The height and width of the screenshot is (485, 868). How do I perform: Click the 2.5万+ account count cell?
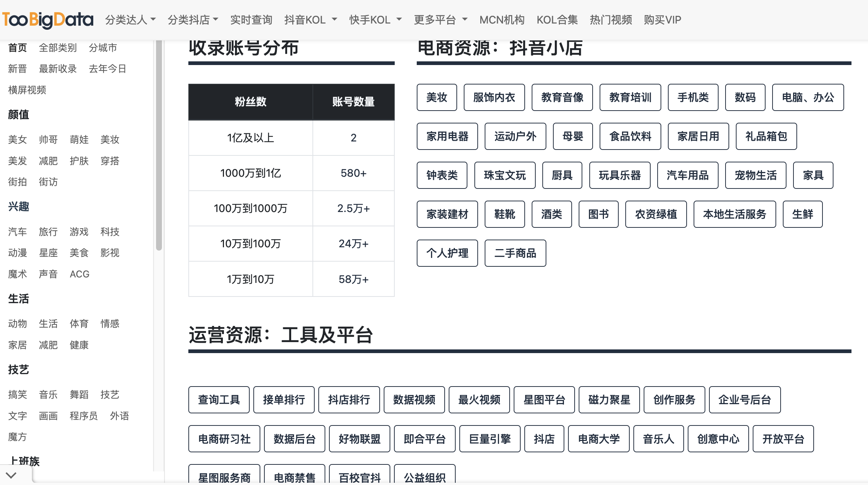coord(354,208)
